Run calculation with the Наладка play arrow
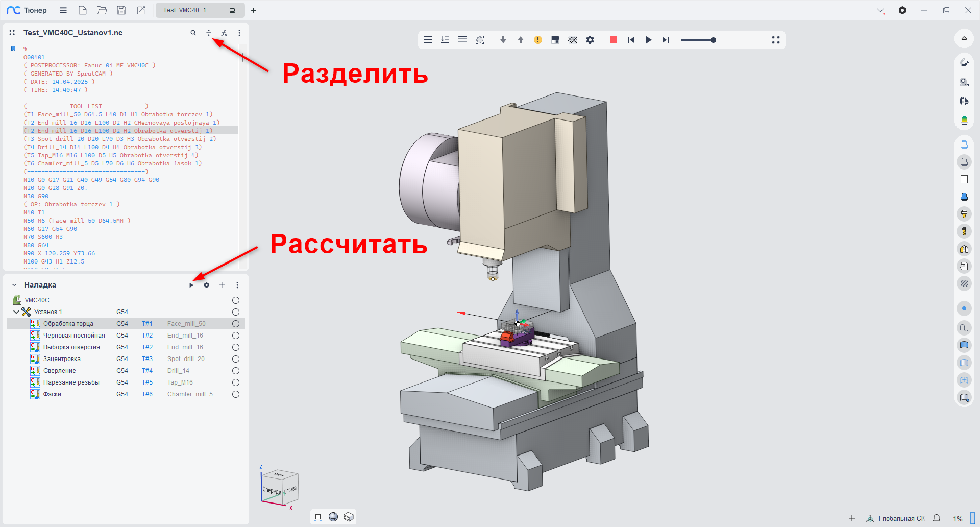The height and width of the screenshot is (527, 980). click(x=191, y=285)
